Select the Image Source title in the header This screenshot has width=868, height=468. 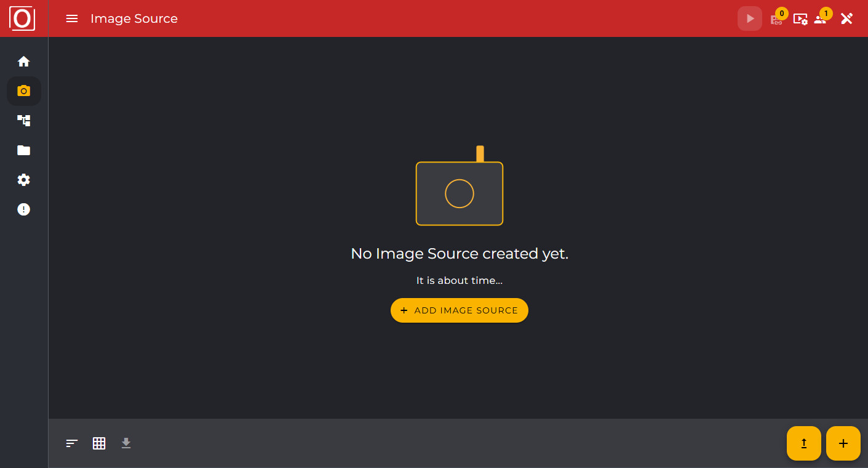133,18
